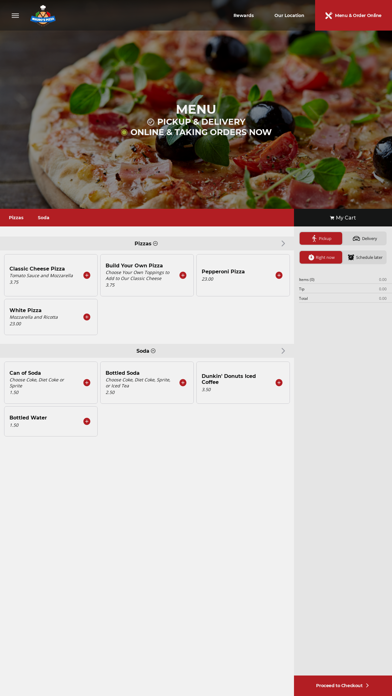Jump to Soda category tab
The height and width of the screenshot is (696, 392).
[x=44, y=218]
